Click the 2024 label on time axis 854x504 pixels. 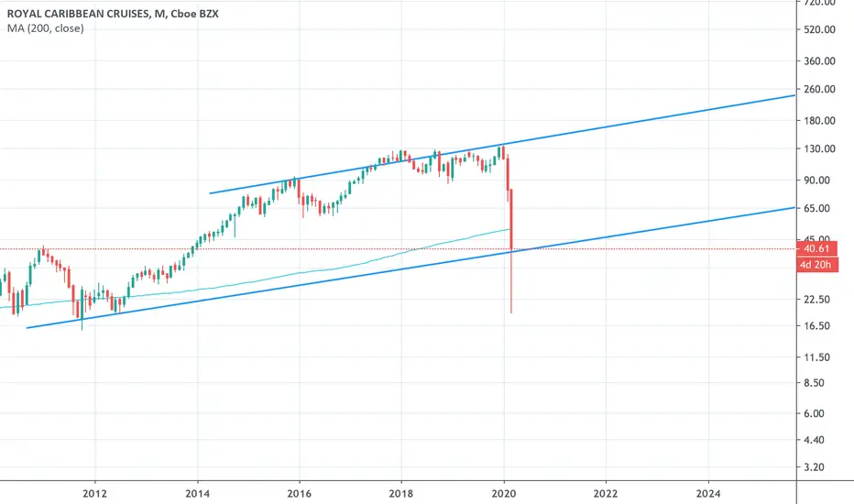point(708,494)
